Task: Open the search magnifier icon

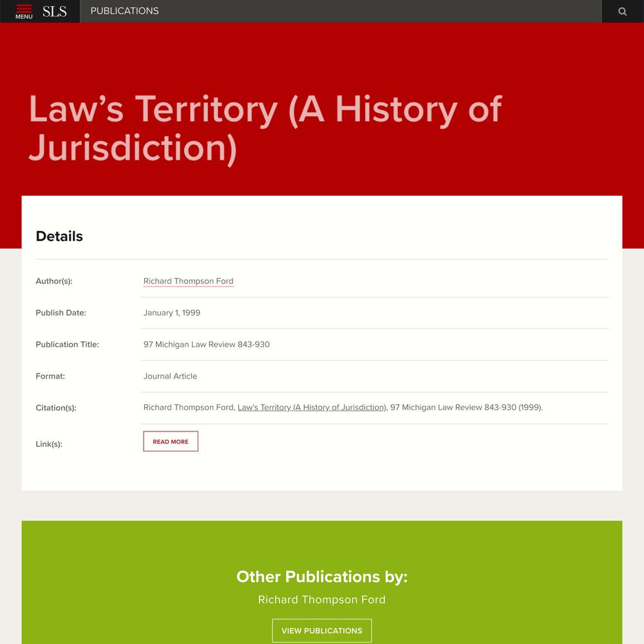Action: click(x=622, y=12)
